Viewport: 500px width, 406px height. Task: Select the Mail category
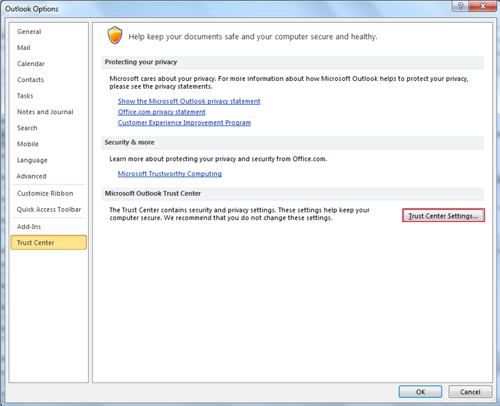tap(24, 48)
